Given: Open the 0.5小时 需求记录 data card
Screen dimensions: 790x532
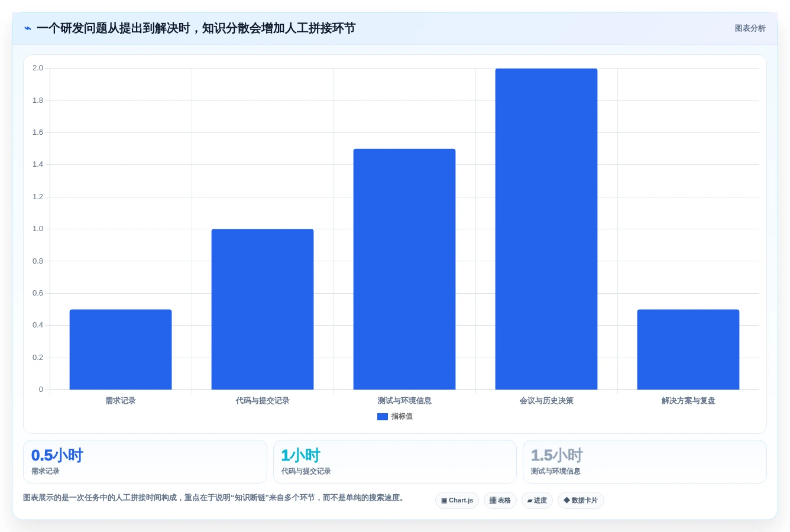Looking at the screenshot, I should [x=145, y=462].
